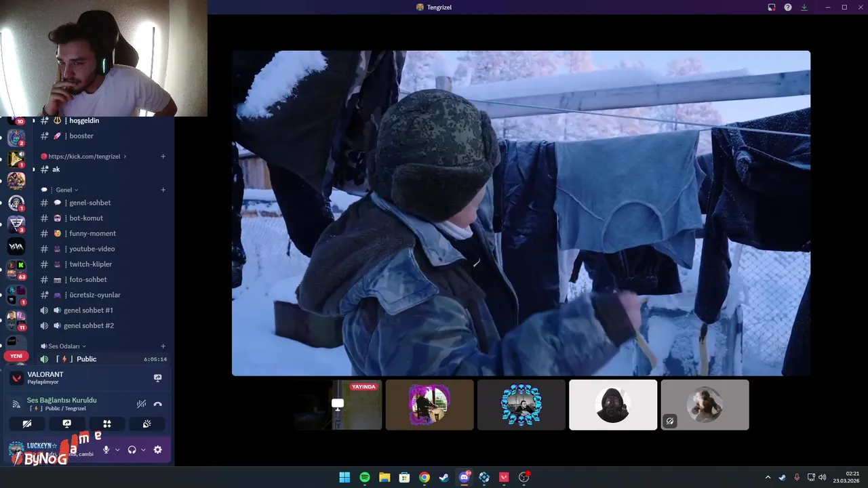Mute the microphone in the user panel

pyautogui.click(x=106, y=449)
